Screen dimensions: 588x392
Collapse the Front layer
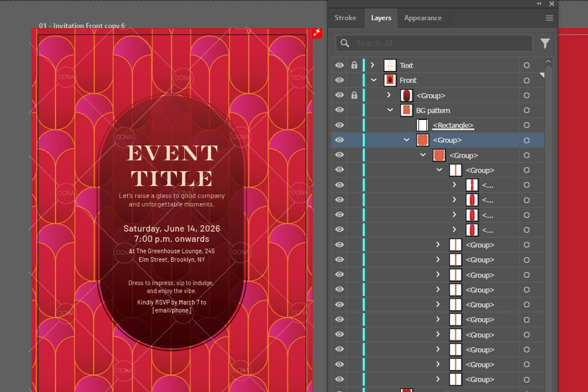pos(374,80)
